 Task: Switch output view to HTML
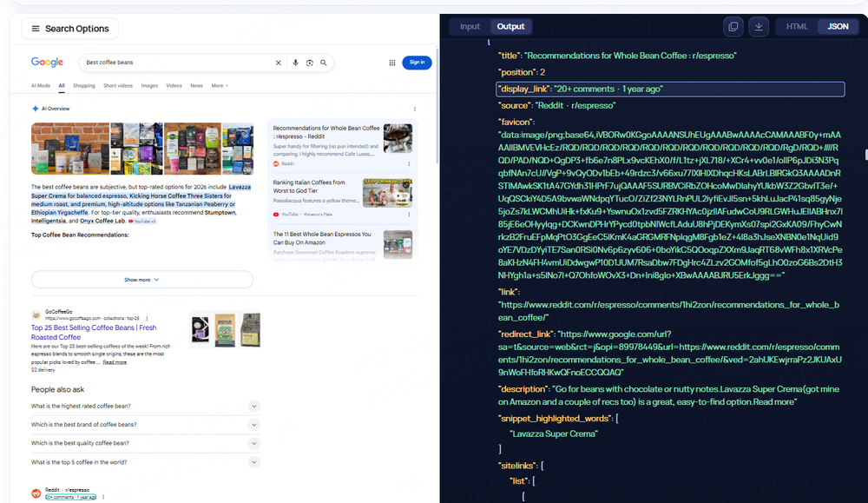pyautogui.click(x=797, y=27)
